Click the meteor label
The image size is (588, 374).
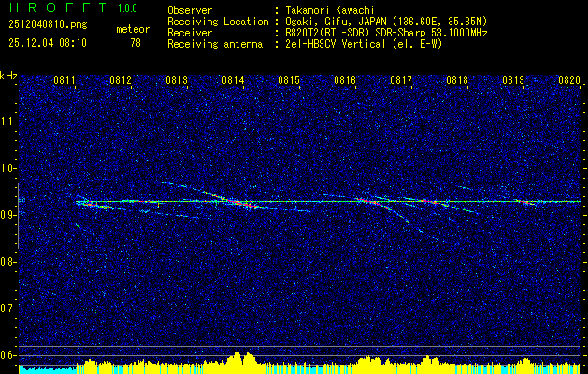point(133,29)
